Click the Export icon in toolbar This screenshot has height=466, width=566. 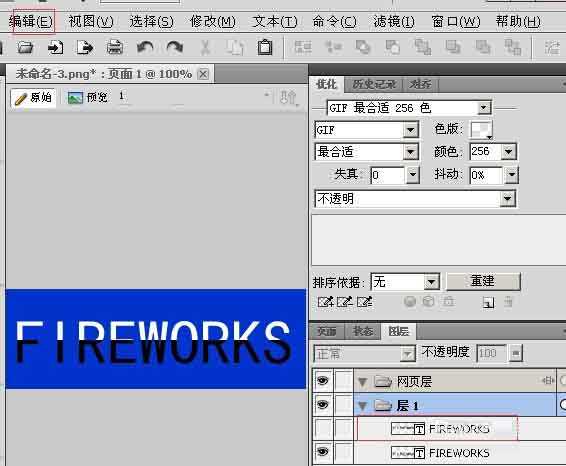coord(85,48)
